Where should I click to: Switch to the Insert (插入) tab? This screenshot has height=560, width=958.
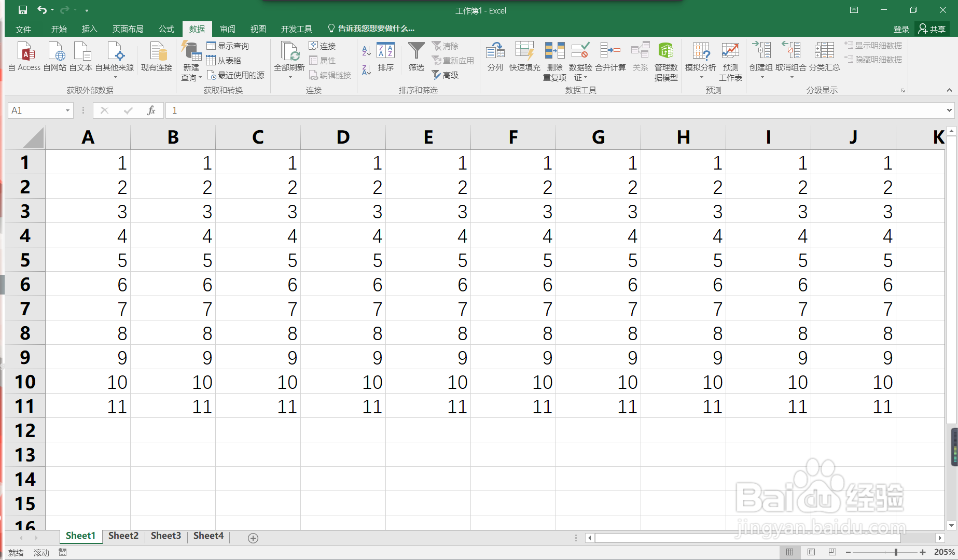[x=90, y=29]
